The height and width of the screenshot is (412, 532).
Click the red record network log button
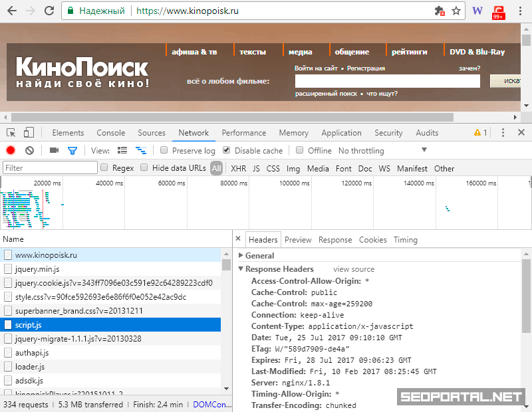[11, 151]
